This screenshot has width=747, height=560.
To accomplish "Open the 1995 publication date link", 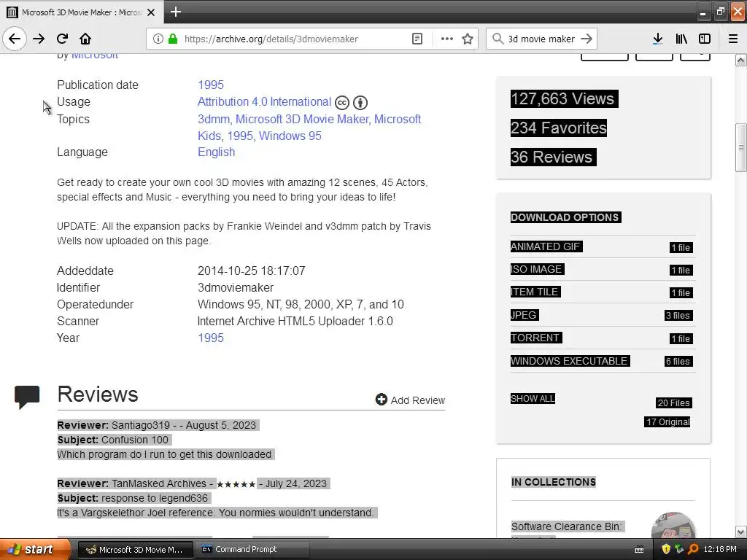I will tap(211, 85).
